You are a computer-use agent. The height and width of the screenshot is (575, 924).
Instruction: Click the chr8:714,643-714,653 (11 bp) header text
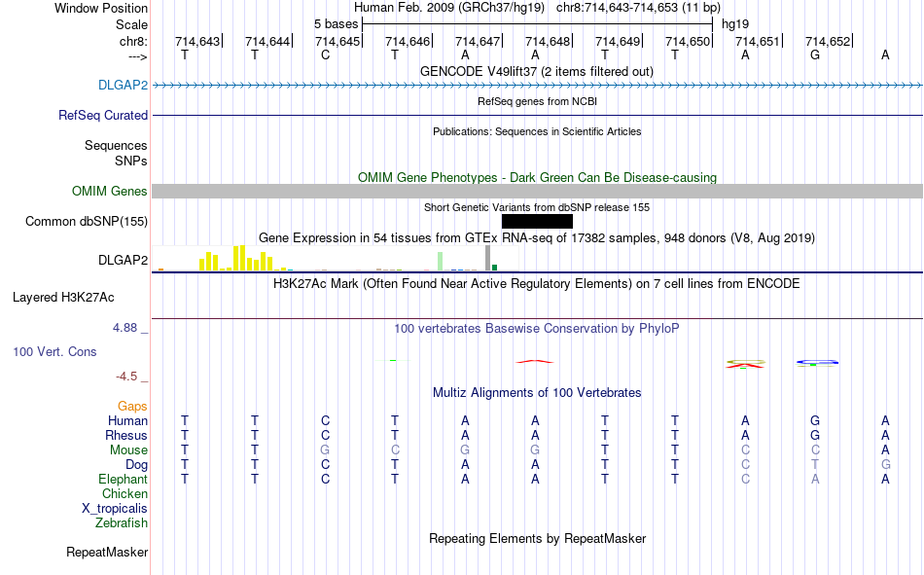[638, 8]
